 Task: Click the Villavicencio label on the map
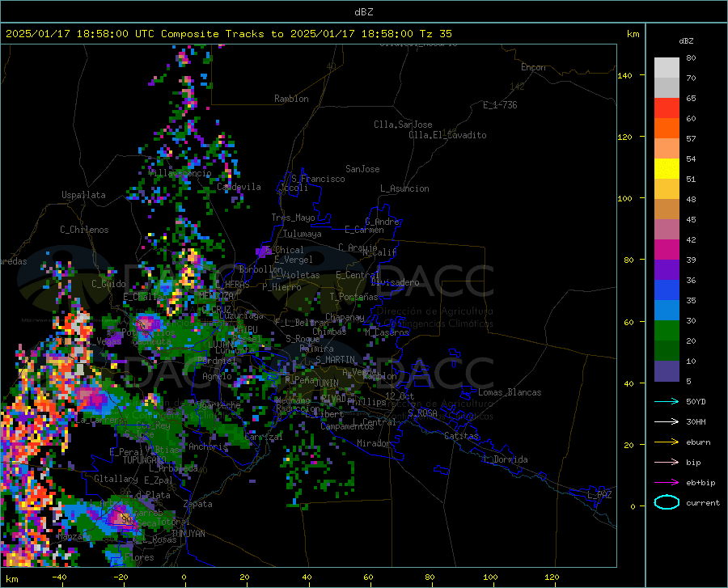[x=180, y=173]
